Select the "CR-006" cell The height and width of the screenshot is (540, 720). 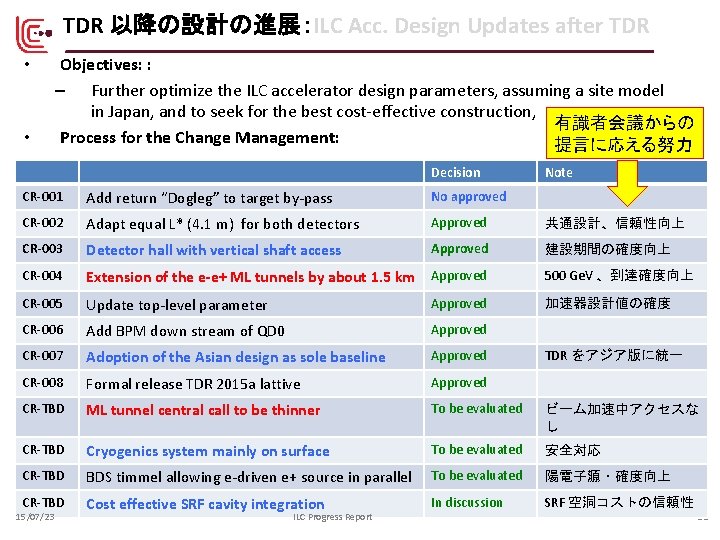coord(47,330)
